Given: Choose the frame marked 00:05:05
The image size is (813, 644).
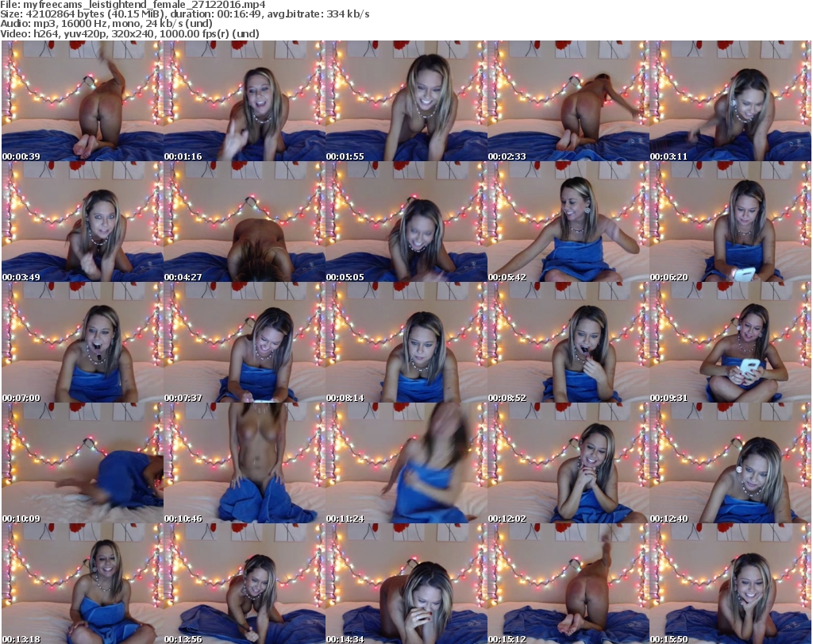Looking at the screenshot, I should (406, 222).
